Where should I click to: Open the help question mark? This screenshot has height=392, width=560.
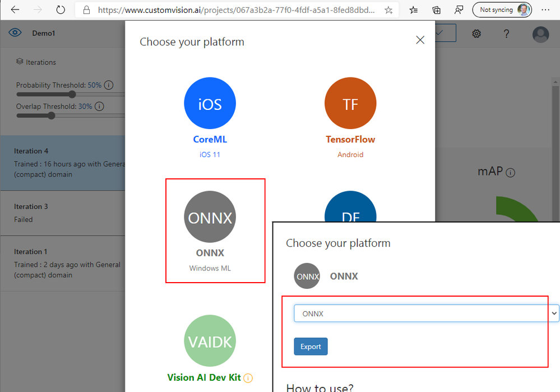click(x=506, y=34)
